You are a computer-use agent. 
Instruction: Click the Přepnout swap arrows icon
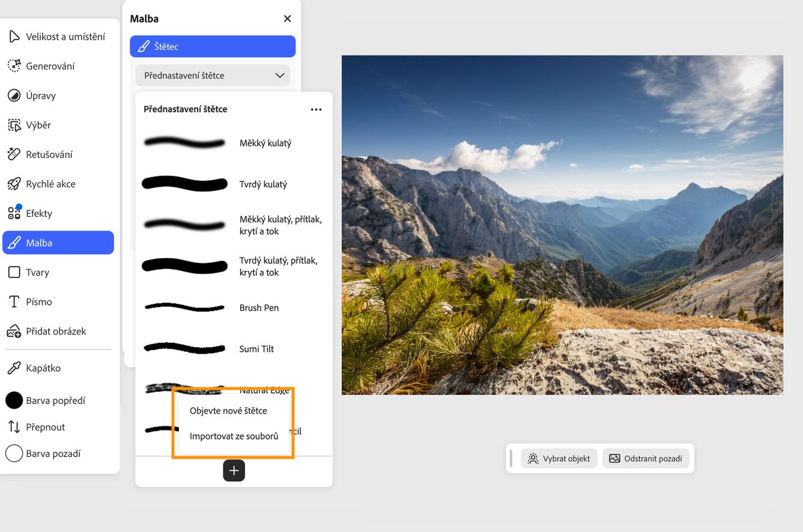pyautogui.click(x=14, y=427)
